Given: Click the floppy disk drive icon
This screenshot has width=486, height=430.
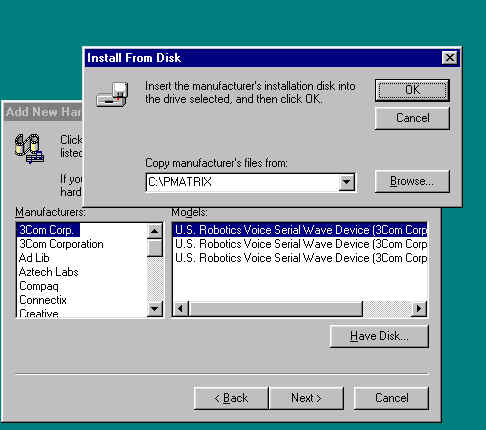Looking at the screenshot, I should point(113,94).
